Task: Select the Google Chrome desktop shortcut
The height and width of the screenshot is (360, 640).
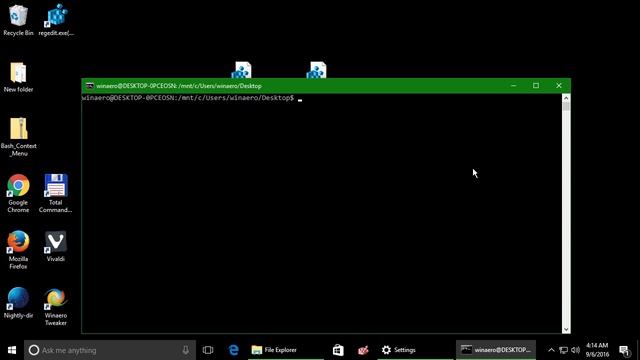Action: click(x=18, y=193)
